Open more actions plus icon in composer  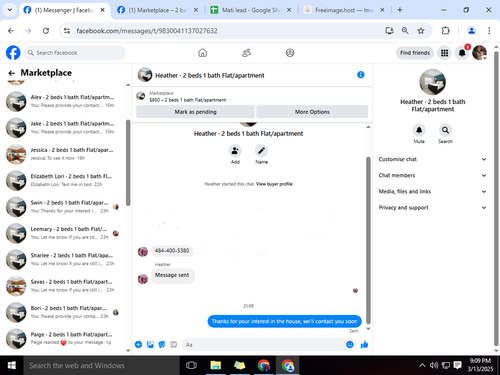pyautogui.click(x=138, y=344)
